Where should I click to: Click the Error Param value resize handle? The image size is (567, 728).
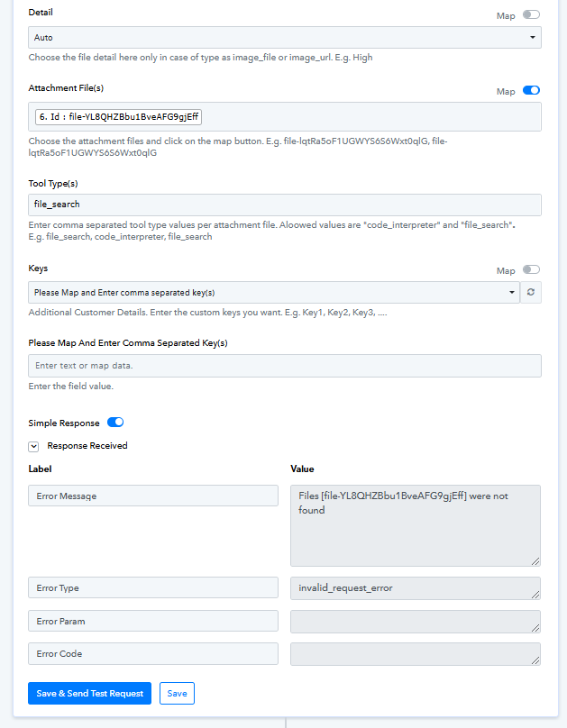[x=535, y=628]
